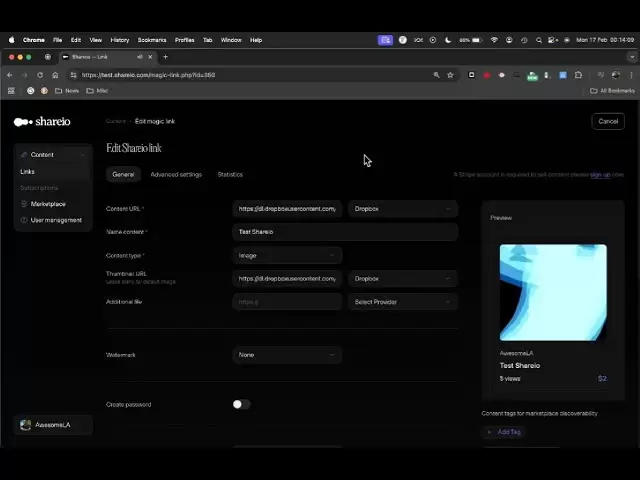640x480 pixels.
Task: Open the Chrome extensions puzzle icon
Action: [x=578, y=75]
